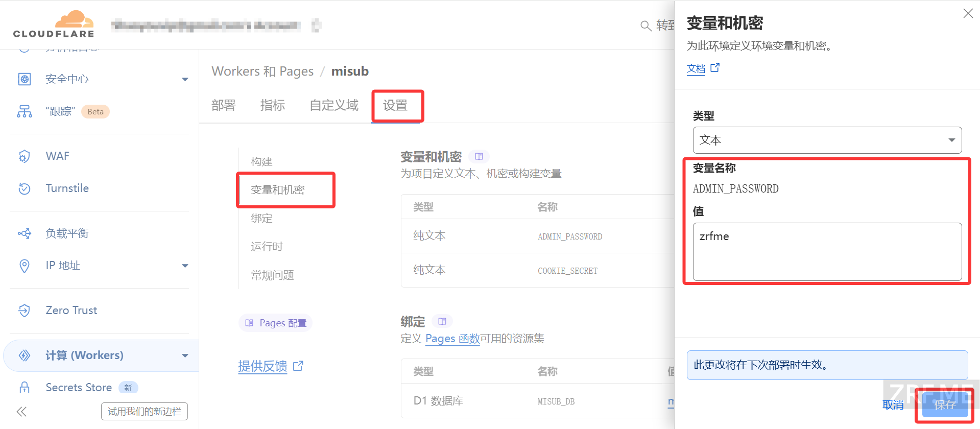Click the 保存 button
The height and width of the screenshot is (429, 980).
click(x=945, y=405)
